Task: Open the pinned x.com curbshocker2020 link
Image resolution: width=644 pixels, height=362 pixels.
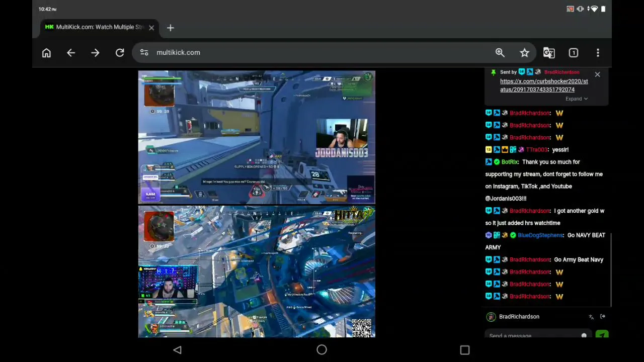Action: [544, 85]
